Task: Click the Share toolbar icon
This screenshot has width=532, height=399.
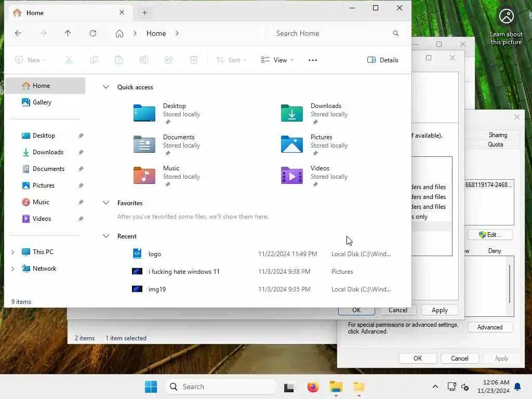Action: tap(169, 60)
